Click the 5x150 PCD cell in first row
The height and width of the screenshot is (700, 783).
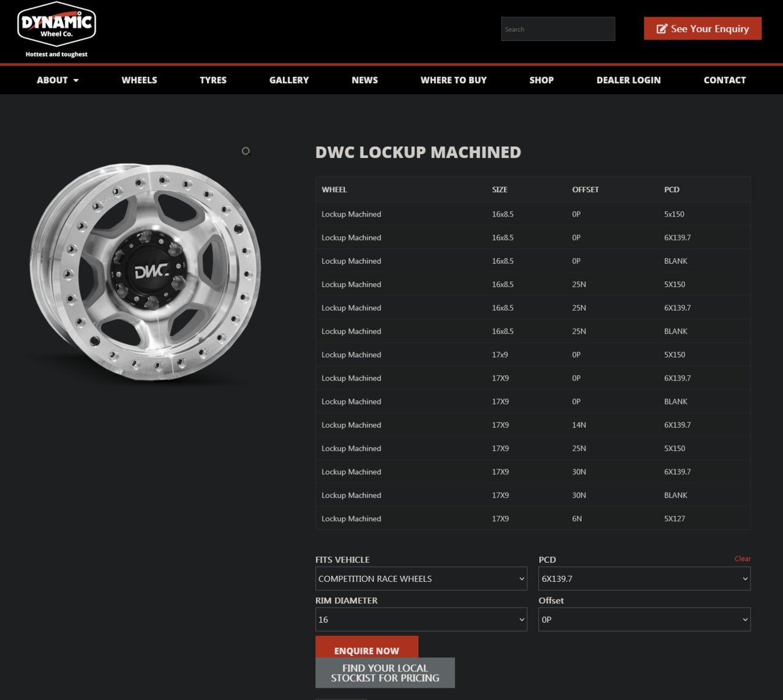pyautogui.click(x=674, y=214)
